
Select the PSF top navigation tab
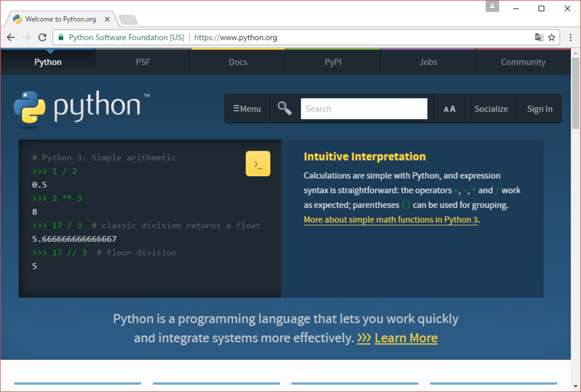[x=143, y=62]
